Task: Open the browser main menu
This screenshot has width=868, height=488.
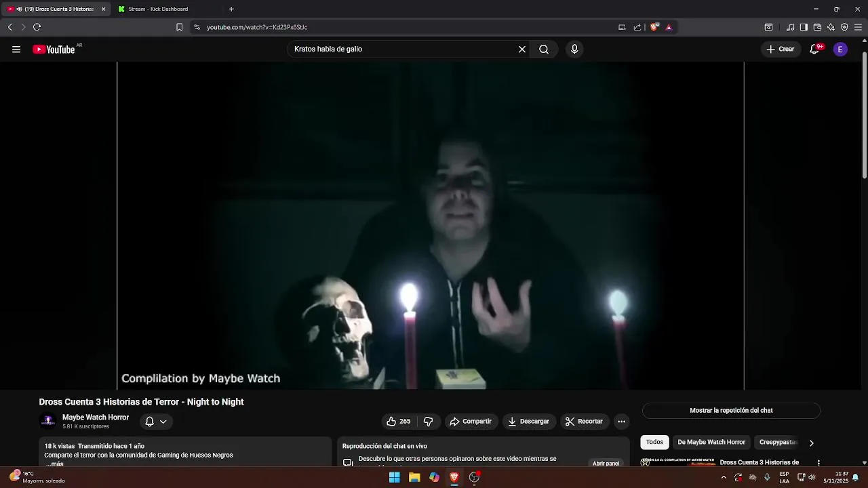Action: 858,27
